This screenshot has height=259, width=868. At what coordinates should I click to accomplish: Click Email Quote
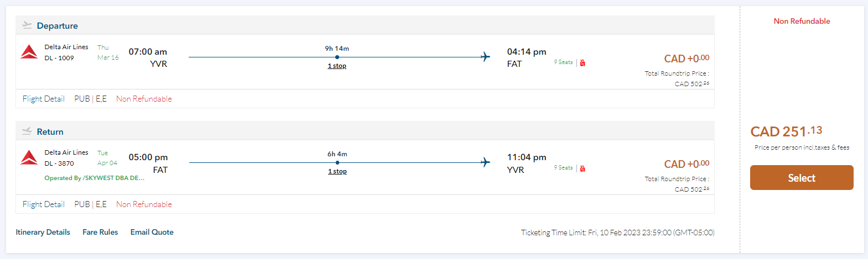coord(152,232)
